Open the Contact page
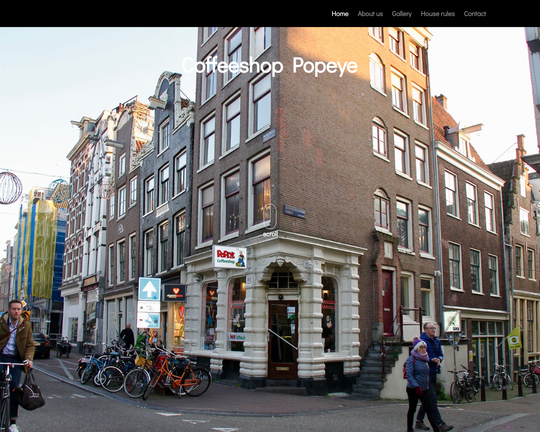 [x=475, y=14]
